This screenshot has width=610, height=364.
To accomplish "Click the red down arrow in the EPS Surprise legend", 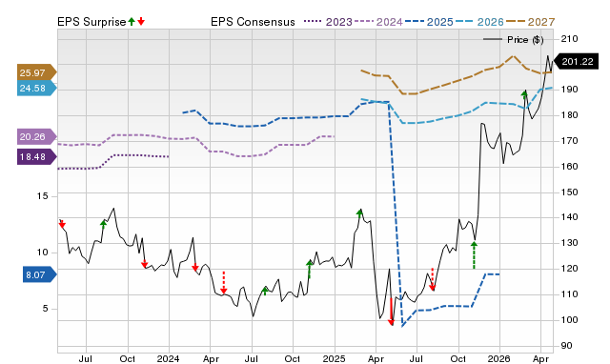I will (141, 21).
